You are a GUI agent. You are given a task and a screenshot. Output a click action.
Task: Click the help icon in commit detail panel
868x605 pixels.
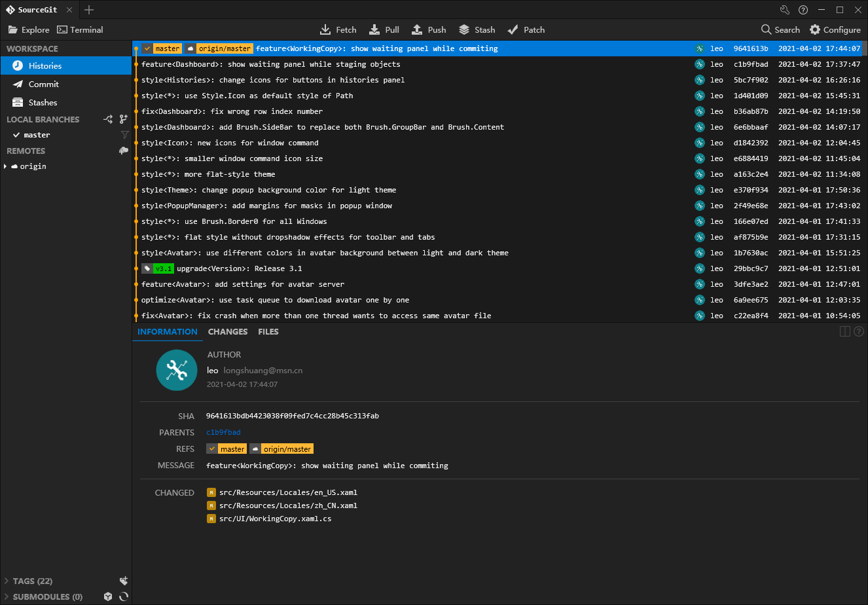click(x=859, y=331)
